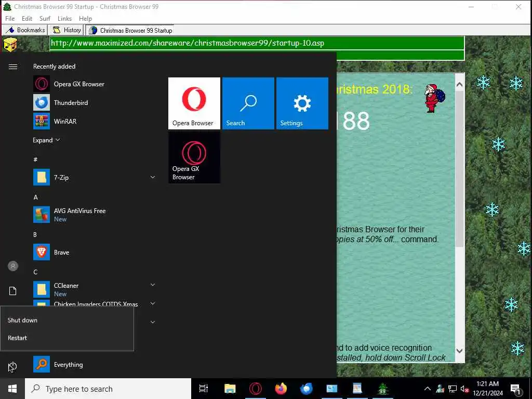The image size is (532, 399).
Task: Switch to the Bookmarks tab
Action: 25,30
